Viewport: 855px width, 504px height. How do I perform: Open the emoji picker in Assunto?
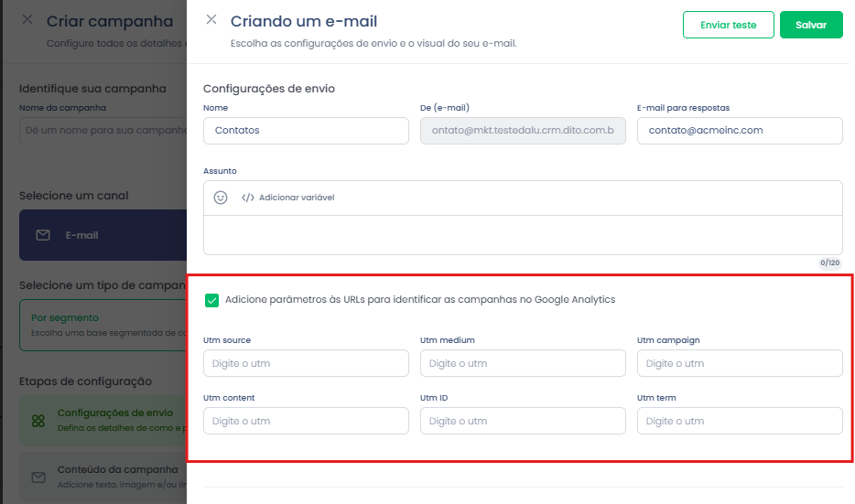[x=221, y=198]
